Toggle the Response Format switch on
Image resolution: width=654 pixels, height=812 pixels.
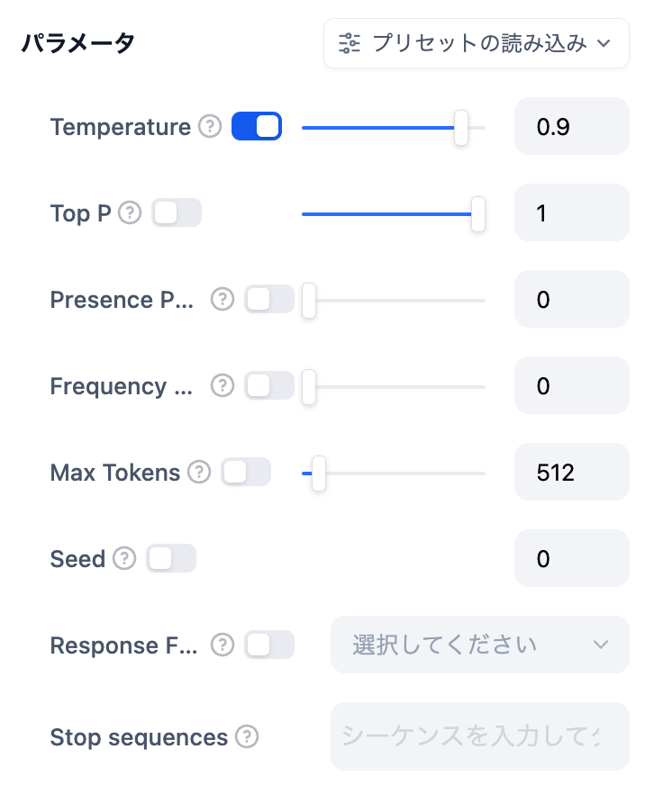coord(269,645)
